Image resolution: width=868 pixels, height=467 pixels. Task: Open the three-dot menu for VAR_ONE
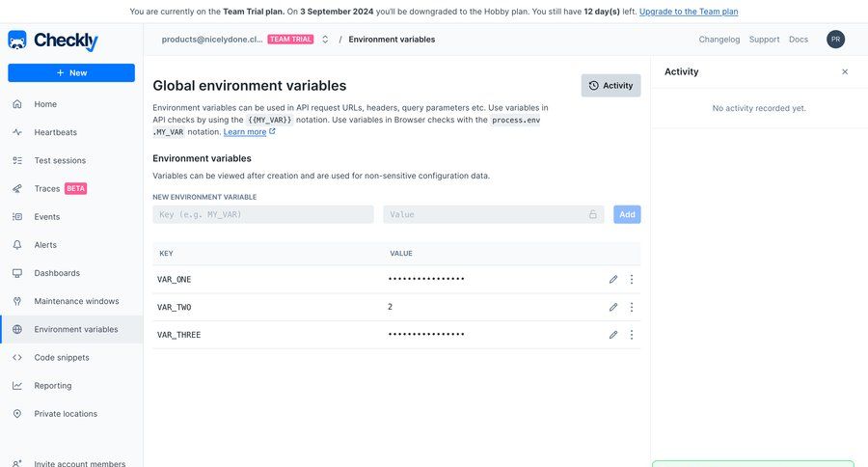(631, 279)
